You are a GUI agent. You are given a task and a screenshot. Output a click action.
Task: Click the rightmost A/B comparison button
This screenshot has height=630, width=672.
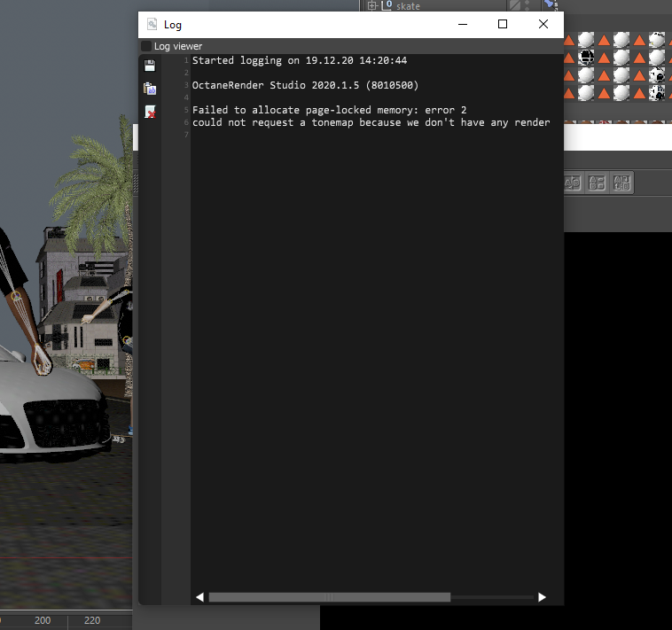tap(621, 183)
